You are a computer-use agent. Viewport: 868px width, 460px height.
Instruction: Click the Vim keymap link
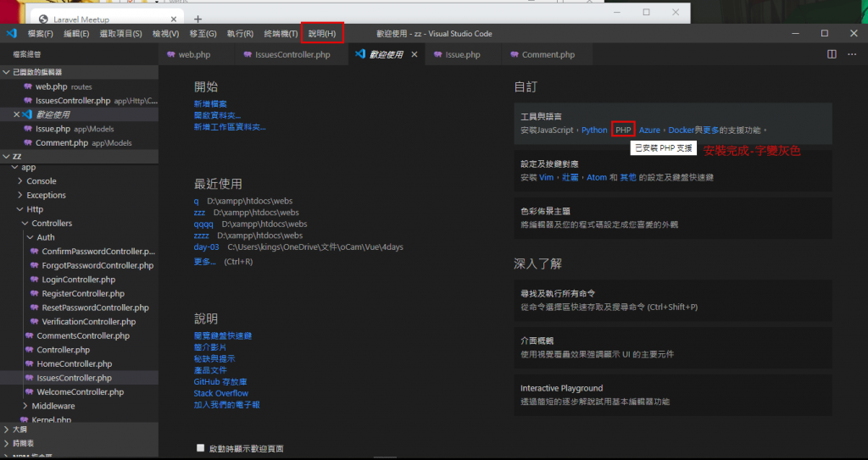click(547, 177)
